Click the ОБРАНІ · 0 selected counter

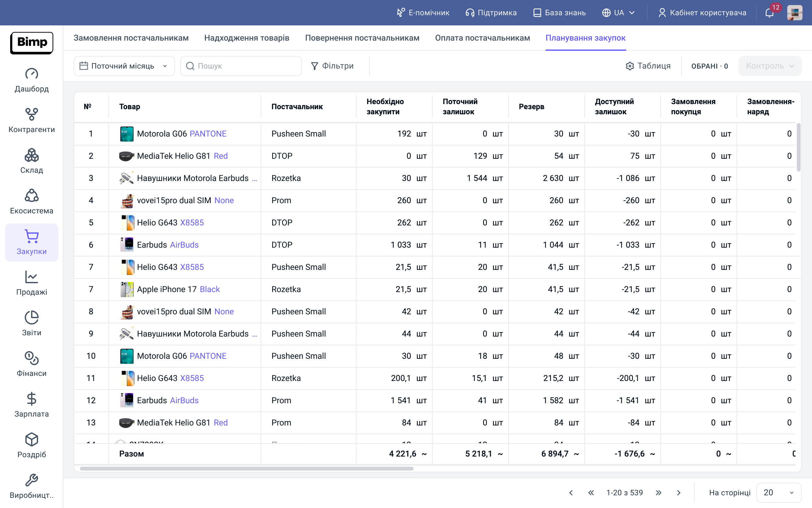[710, 66]
